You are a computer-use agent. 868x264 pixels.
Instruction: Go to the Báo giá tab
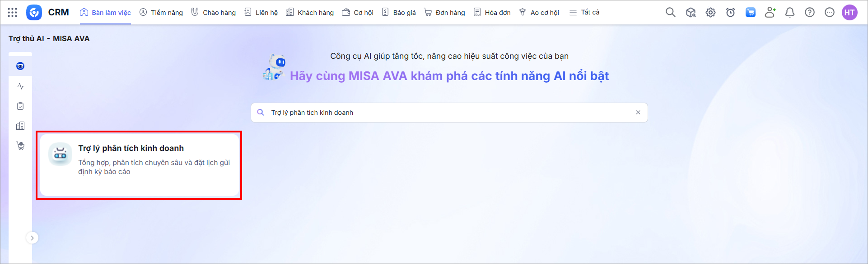point(399,13)
